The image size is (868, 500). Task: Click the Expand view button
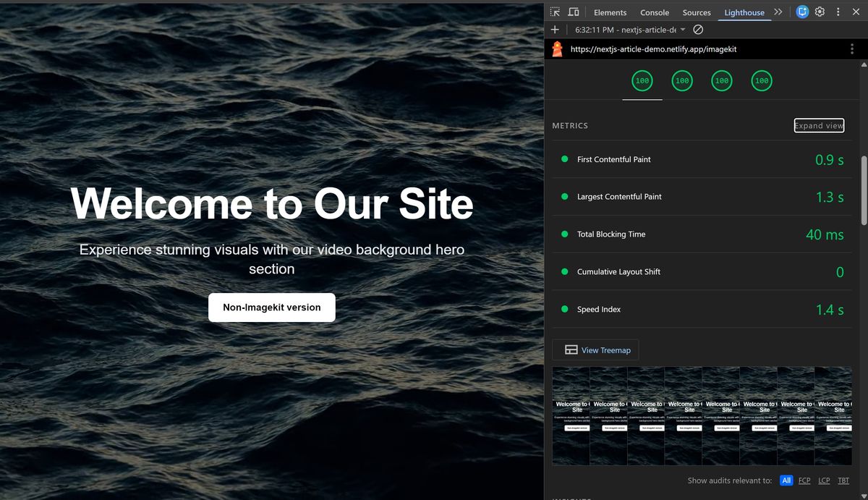click(819, 125)
